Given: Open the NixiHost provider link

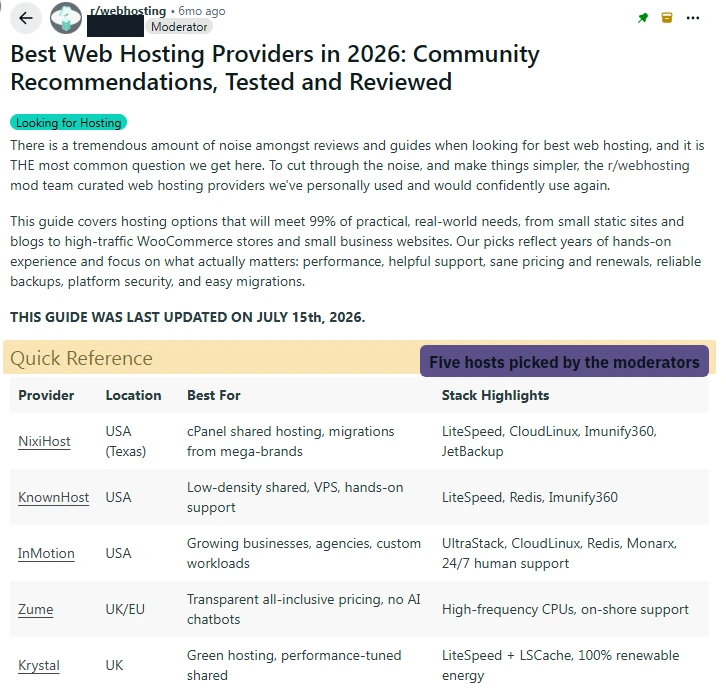Looking at the screenshot, I should (x=44, y=441).
